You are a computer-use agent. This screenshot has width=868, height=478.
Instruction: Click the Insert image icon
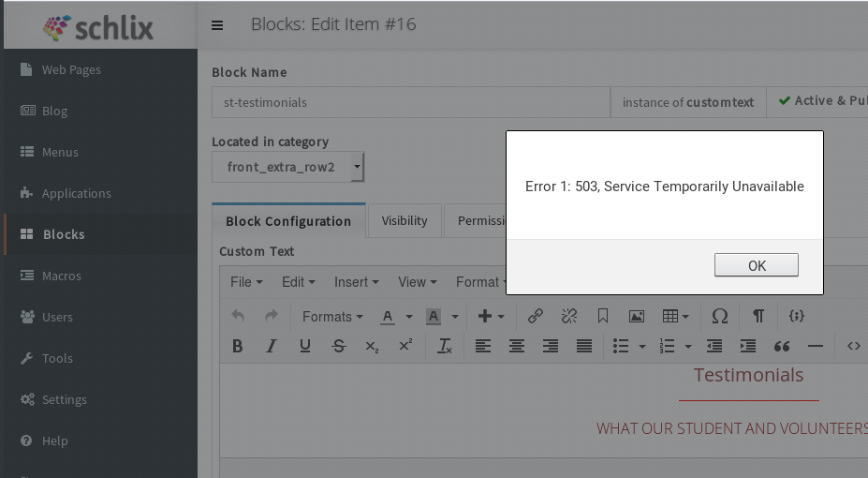[636, 316]
